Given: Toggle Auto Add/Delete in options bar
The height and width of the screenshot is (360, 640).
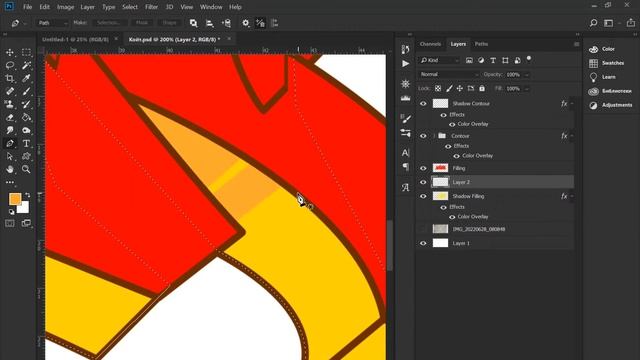Looking at the screenshot, I should [x=260, y=23].
